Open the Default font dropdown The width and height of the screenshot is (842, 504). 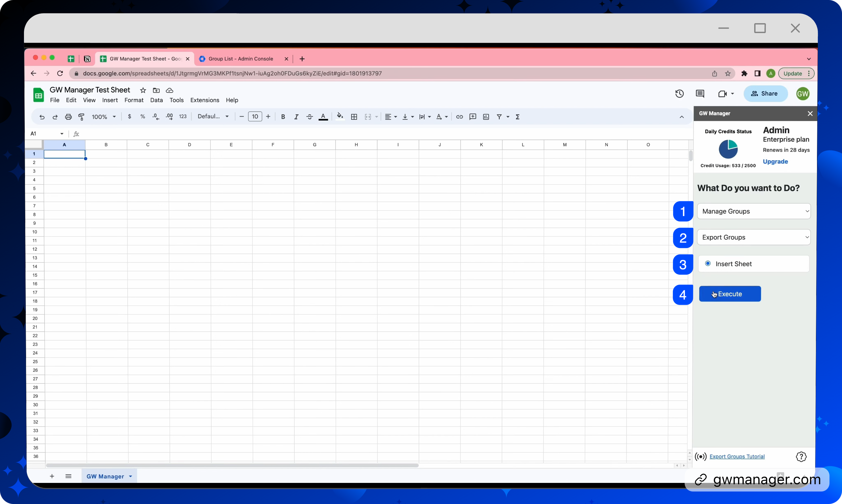click(x=213, y=116)
